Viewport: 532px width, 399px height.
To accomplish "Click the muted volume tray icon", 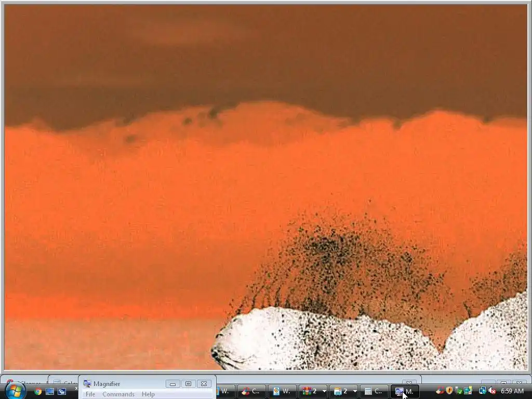I will tap(492, 391).
